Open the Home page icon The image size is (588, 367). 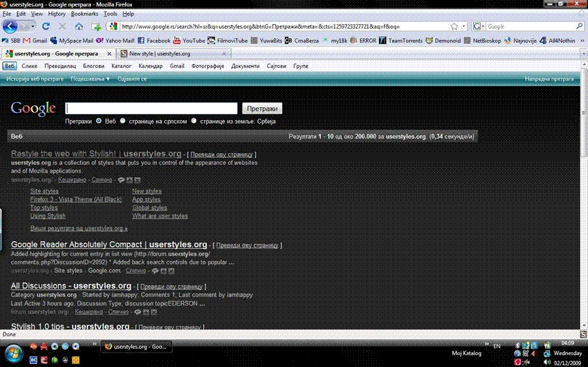pyautogui.click(x=79, y=26)
